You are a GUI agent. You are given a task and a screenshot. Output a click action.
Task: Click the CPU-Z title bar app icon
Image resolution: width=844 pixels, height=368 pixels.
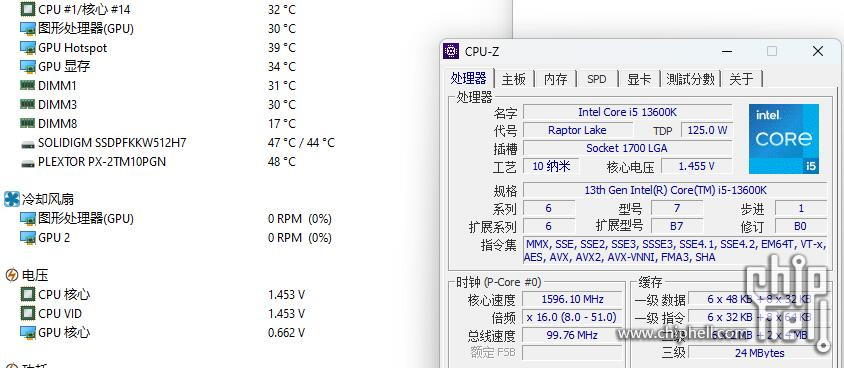click(451, 51)
